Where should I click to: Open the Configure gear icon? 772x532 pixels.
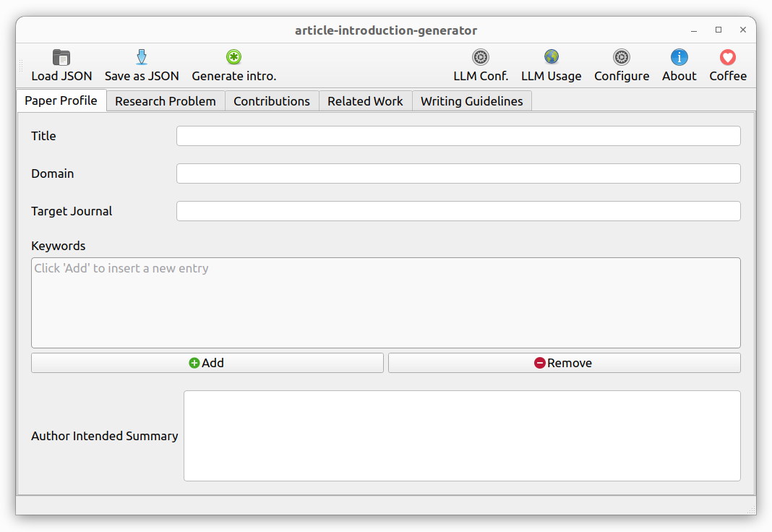point(622,57)
